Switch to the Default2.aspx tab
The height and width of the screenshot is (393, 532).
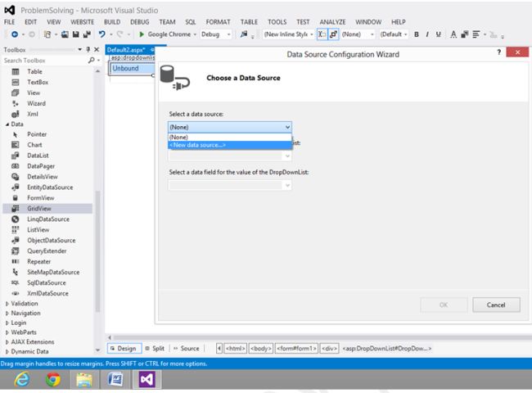126,50
